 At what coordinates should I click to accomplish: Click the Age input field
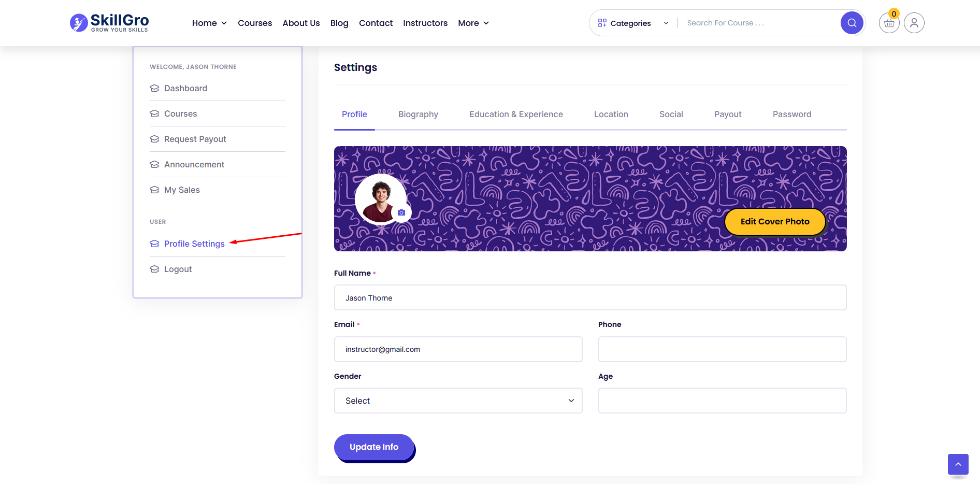(x=723, y=401)
